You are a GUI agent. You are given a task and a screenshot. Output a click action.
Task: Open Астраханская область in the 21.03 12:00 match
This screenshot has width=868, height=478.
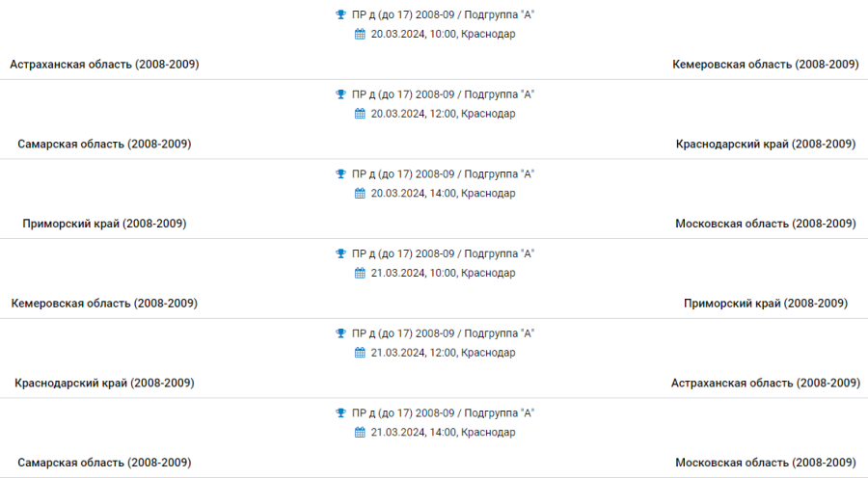point(765,383)
